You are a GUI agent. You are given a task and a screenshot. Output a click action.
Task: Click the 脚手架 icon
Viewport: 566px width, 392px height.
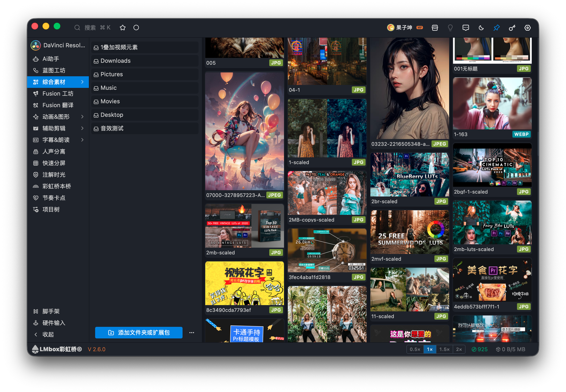36,311
